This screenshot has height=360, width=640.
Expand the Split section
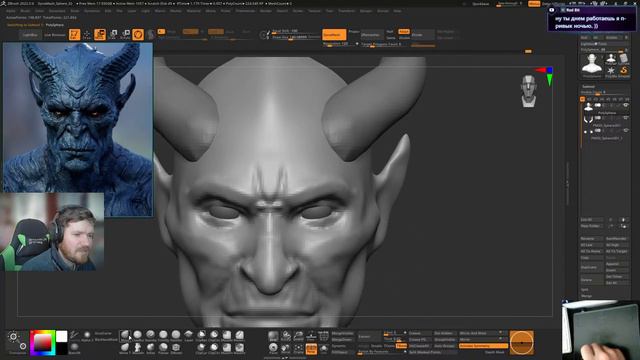pyautogui.click(x=585, y=289)
